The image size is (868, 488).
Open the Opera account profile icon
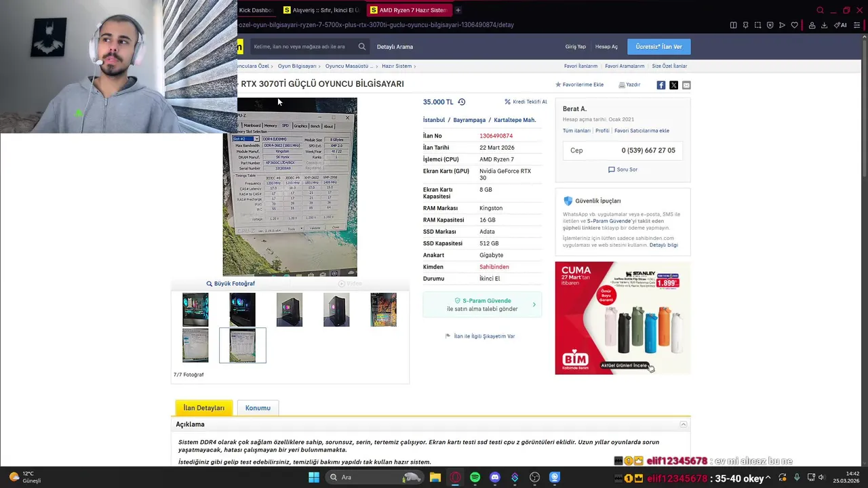(812, 25)
